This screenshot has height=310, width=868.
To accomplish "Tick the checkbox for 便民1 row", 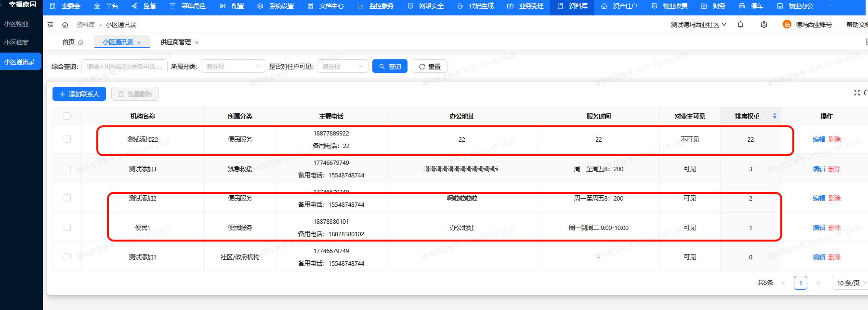I will click(67, 228).
